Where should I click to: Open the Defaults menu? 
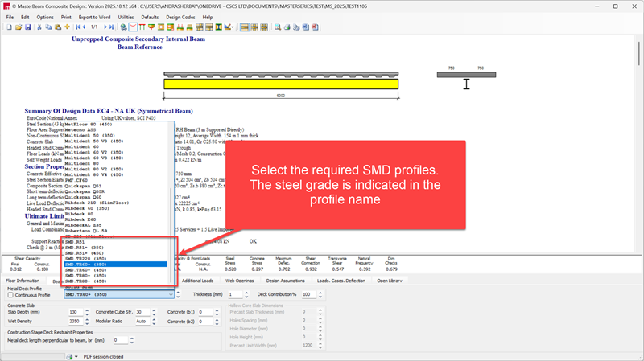coord(150,17)
